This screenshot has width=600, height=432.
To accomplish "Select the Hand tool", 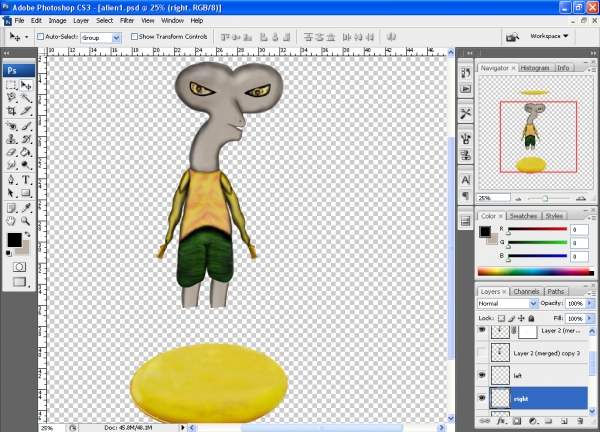I will pos(11,221).
